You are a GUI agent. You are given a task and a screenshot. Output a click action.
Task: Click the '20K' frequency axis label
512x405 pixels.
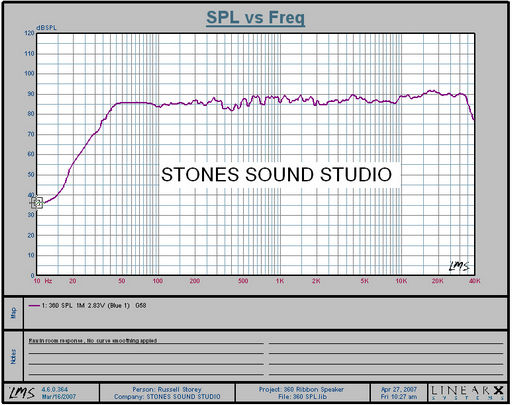point(438,281)
